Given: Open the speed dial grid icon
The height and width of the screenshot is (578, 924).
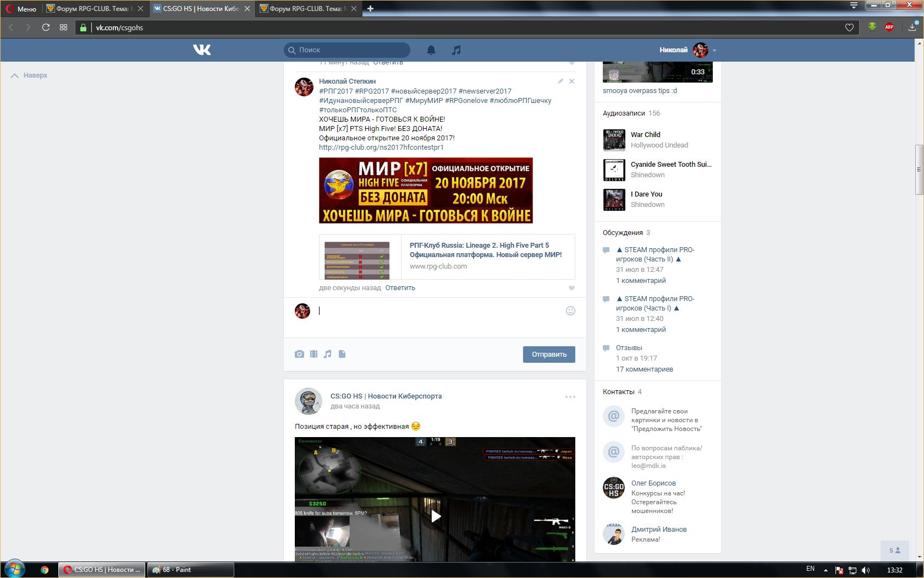Looking at the screenshot, I should click(63, 28).
